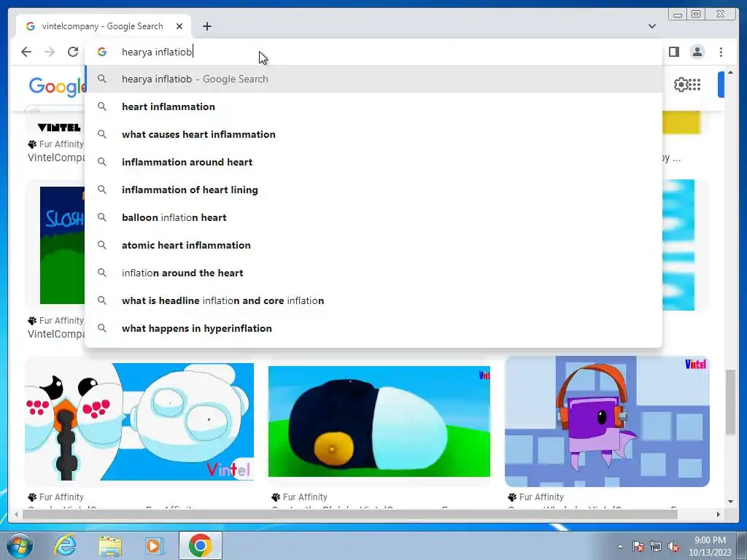Image resolution: width=747 pixels, height=560 pixels.
Task: Launch Internet Explorer from the taskbar
Action: pos(65,545)
